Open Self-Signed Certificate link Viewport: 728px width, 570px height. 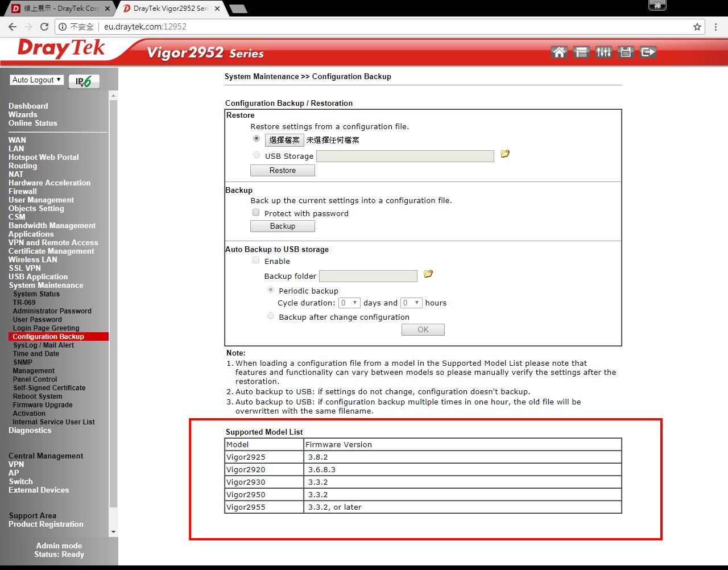(x=49, y=387)
